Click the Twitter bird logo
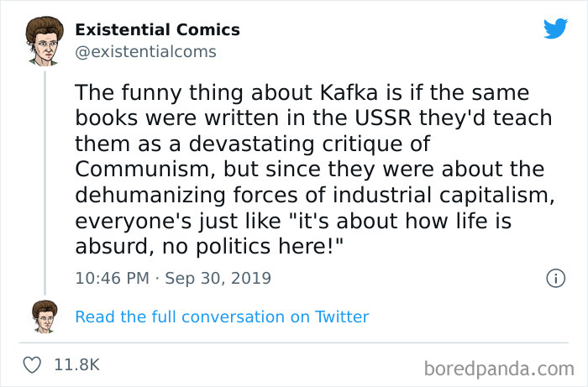 pos(555,29)
